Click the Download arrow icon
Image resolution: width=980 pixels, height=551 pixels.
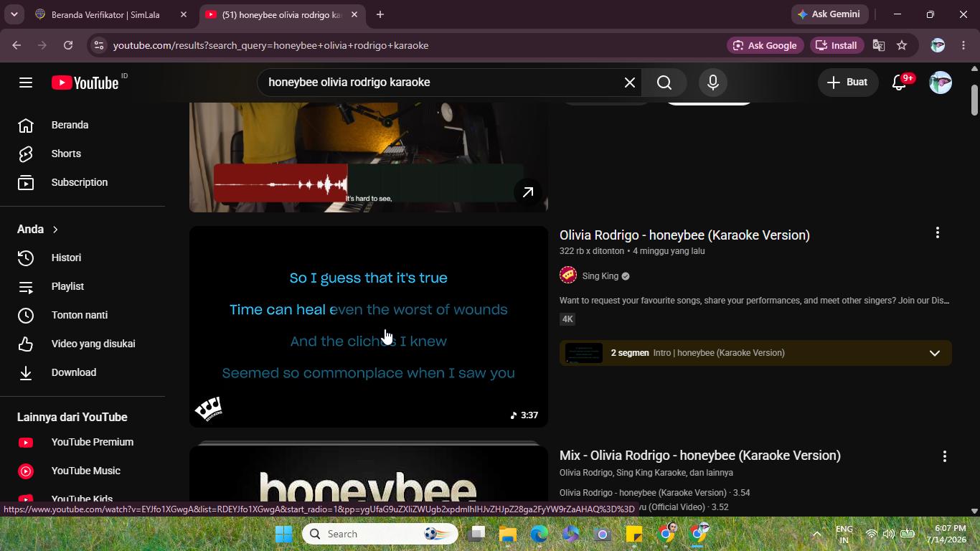[x=26, y=372]
